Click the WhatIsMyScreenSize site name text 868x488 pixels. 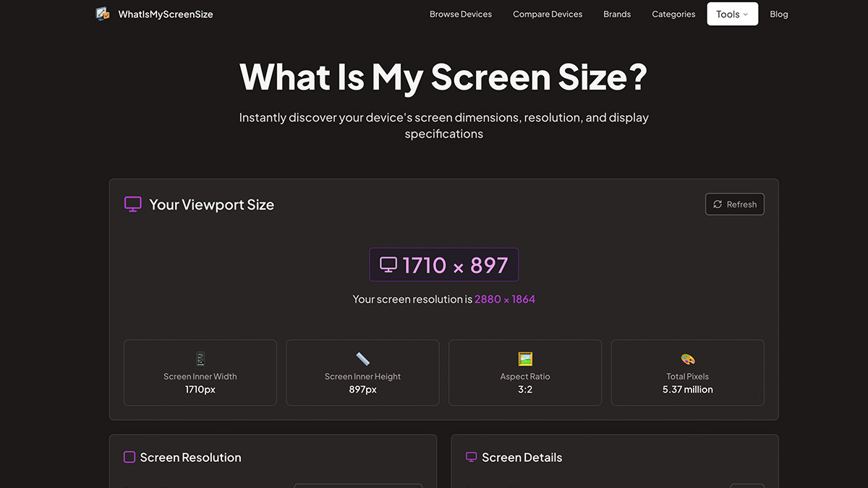click(x=166, y=14)
